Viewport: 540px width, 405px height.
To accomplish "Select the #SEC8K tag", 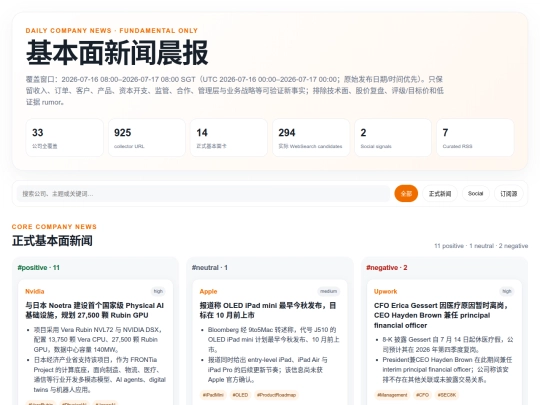I will point(447,395).
